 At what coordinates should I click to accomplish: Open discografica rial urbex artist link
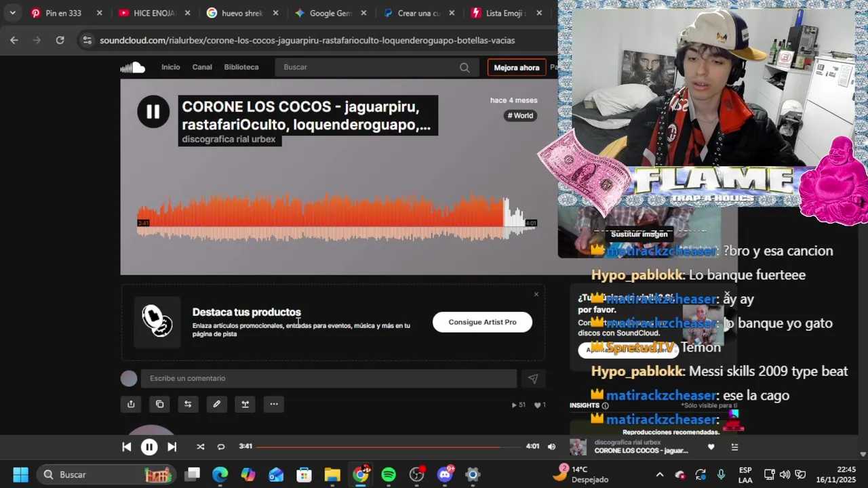(229, 139)
